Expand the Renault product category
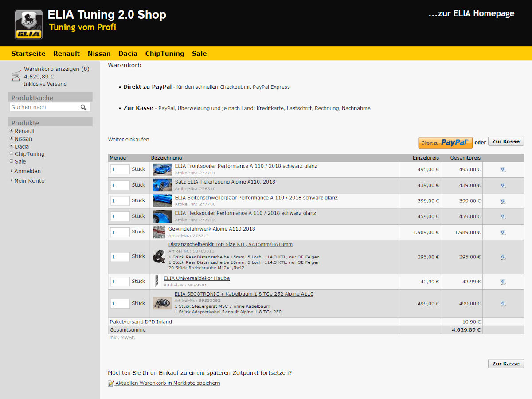Screen dimensions: 532x399 12,131
